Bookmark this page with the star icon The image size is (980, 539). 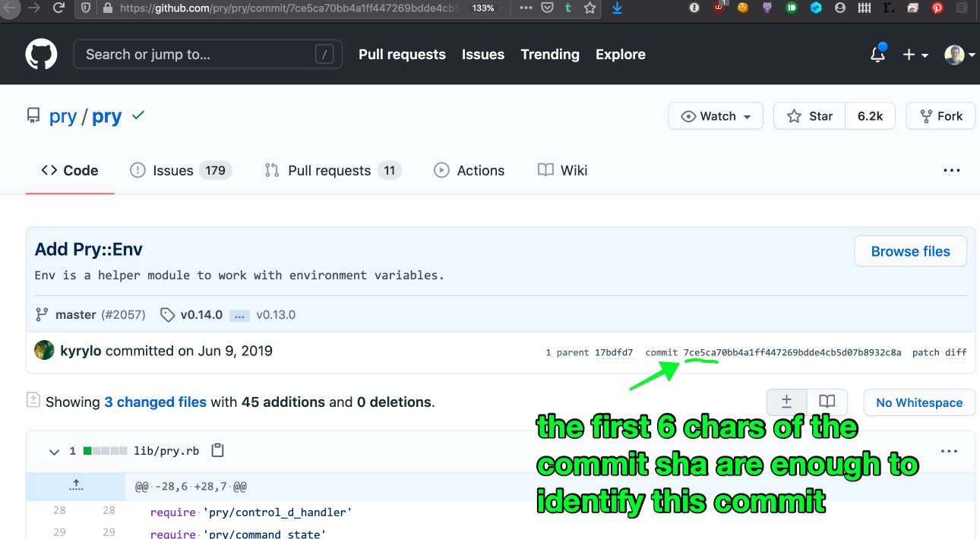[590, 8]
